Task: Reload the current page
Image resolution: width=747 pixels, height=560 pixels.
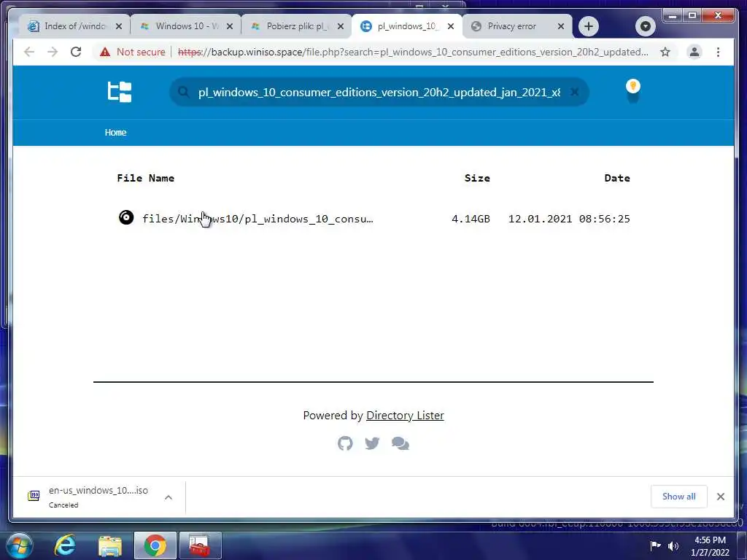Action: point(76,52)
